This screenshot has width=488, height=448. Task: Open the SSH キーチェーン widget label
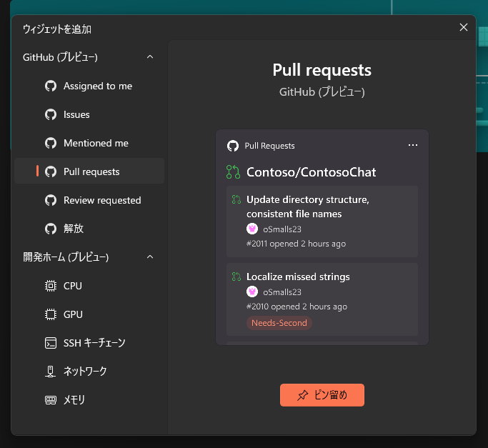click(x=94, y=343)
